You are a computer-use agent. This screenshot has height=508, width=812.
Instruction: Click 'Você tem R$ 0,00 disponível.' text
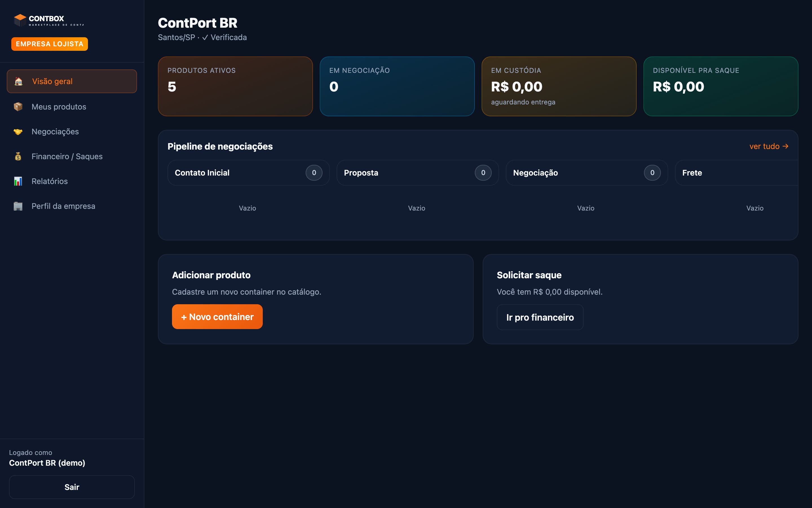550,292
